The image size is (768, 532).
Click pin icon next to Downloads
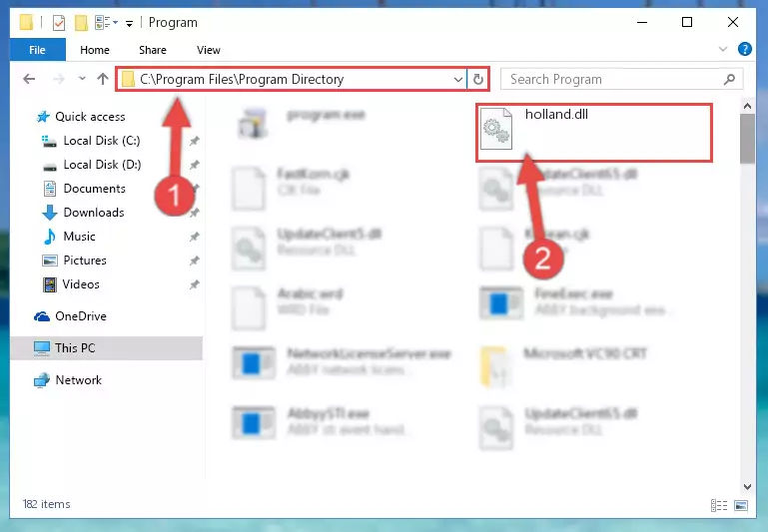pos(195,213)
